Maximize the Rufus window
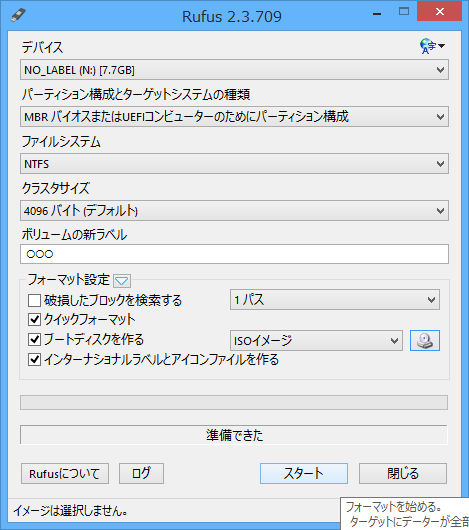469x530 pixels. click(404, 12)
